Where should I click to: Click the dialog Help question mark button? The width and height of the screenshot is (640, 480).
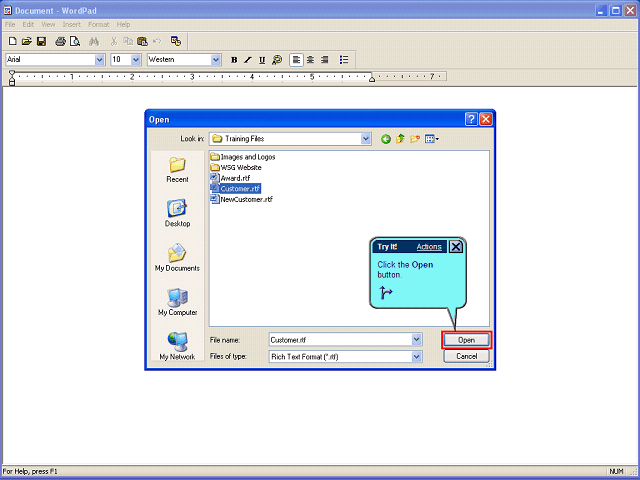[x=471, y=119]
